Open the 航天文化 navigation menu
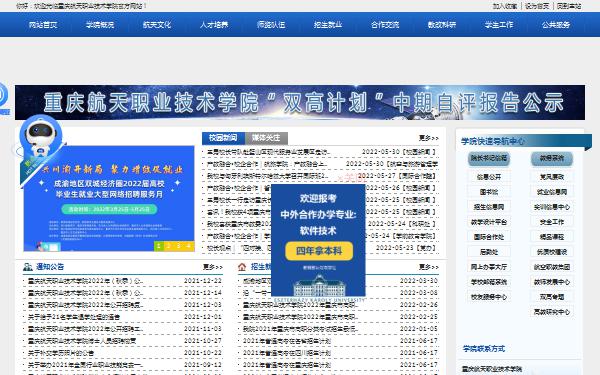600x375 pixels. (157, 25)
